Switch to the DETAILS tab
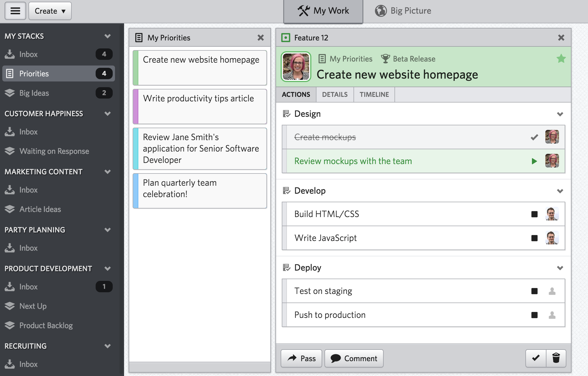This screenshot has height=376, width=588. pyautogui.click(x=335, y=95)
